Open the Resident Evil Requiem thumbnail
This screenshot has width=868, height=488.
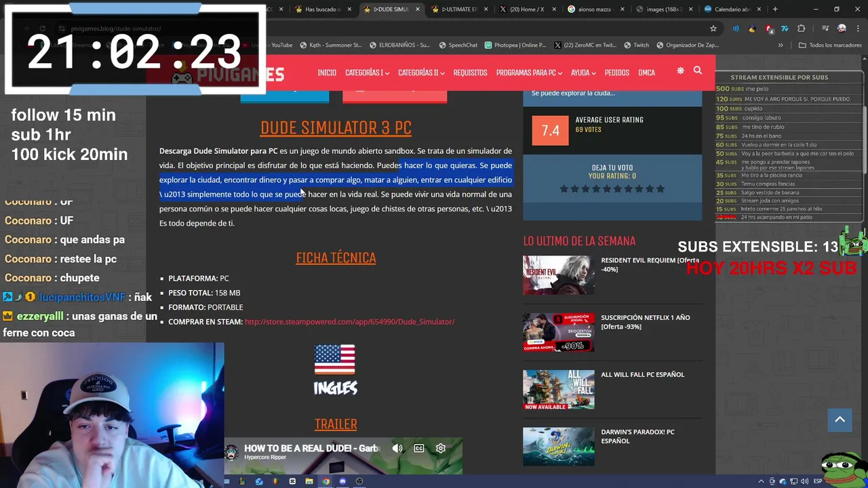tap(558, 274)
